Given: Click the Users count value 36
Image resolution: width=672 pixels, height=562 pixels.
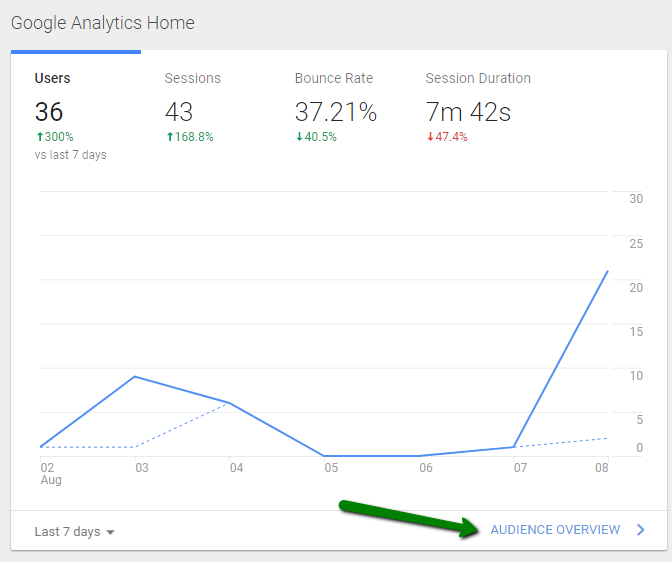Looking at the screenshot, I should tap(49, 112).
